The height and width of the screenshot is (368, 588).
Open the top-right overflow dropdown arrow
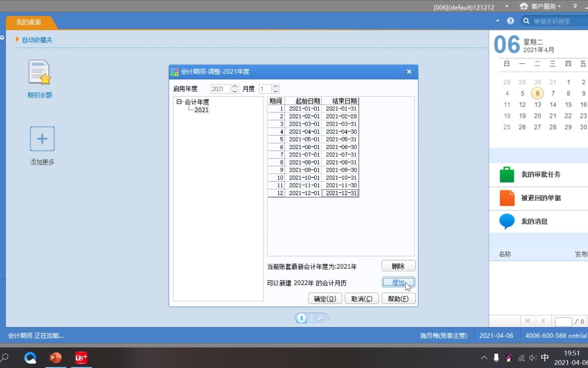(575, 6)
